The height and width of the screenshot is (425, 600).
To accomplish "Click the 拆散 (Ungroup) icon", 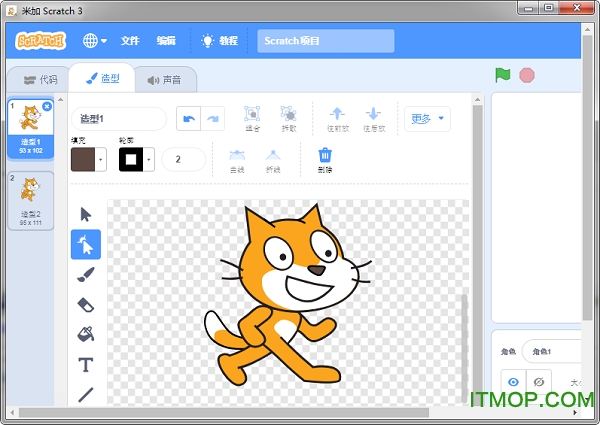I will click(x=289, y=119).
